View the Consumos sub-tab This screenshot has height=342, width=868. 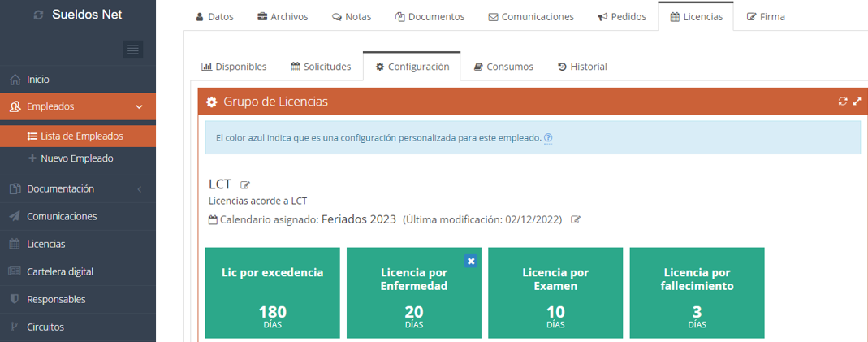[x=503, y=67]
